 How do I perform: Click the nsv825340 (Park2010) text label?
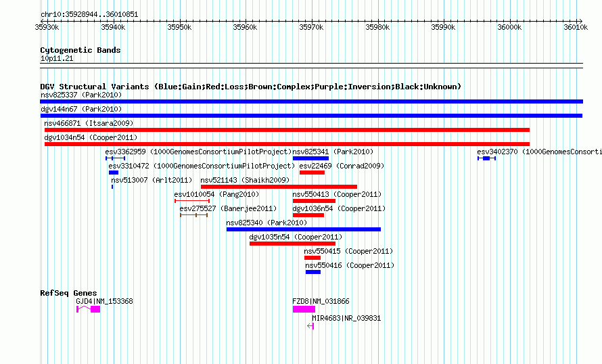267,223
